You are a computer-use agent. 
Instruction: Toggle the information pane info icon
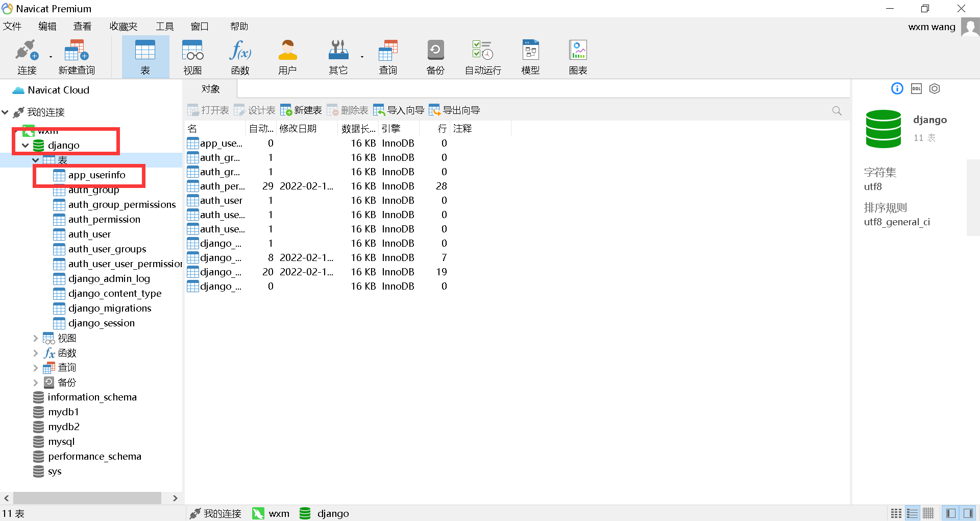(897, 88)
